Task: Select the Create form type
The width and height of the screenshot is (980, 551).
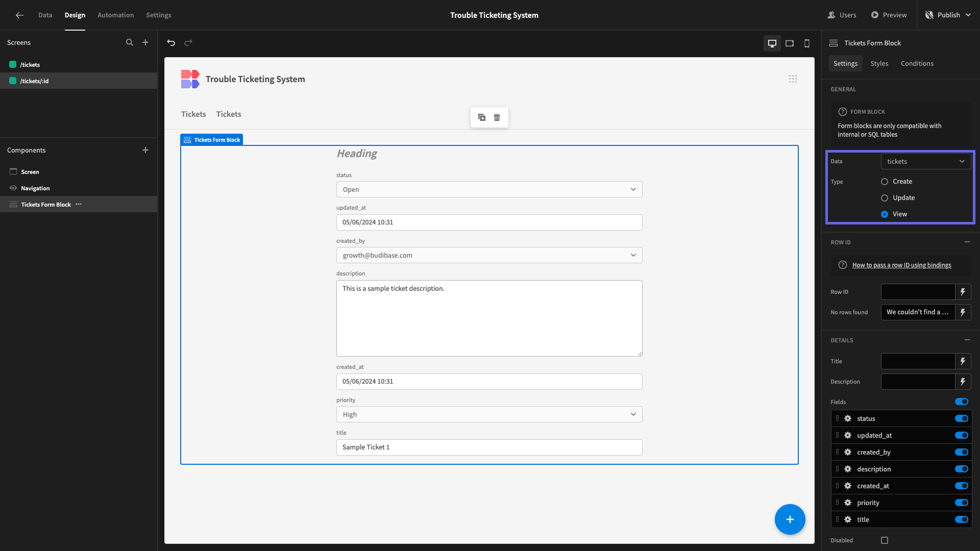Action: tap(885, 182)
